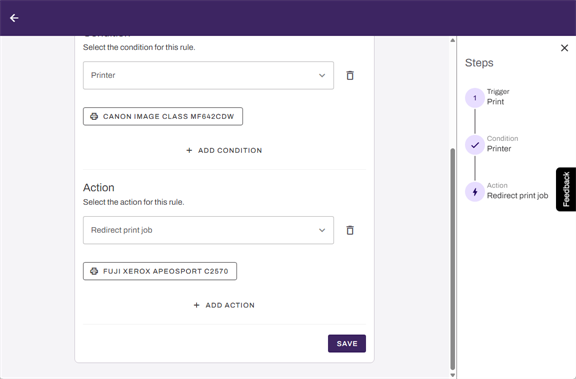Open the Printer condition dropdown
Screen dimensions: 576x379
208,75
